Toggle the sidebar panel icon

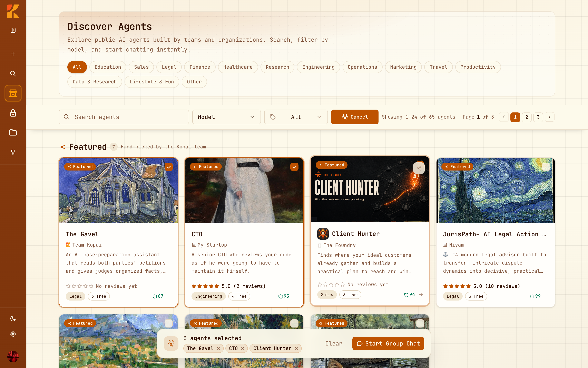coord(13,30)
